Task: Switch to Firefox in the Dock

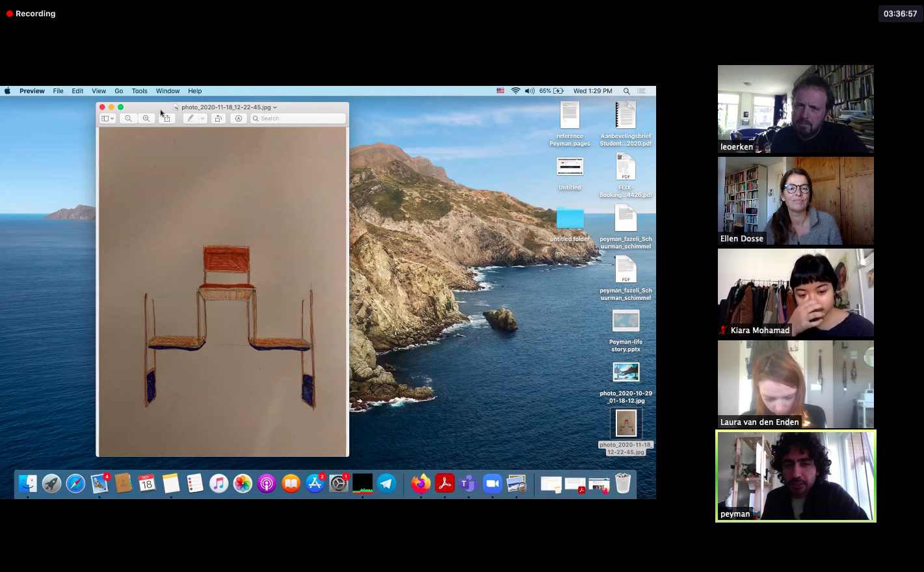Action: (x=421, y=483)
